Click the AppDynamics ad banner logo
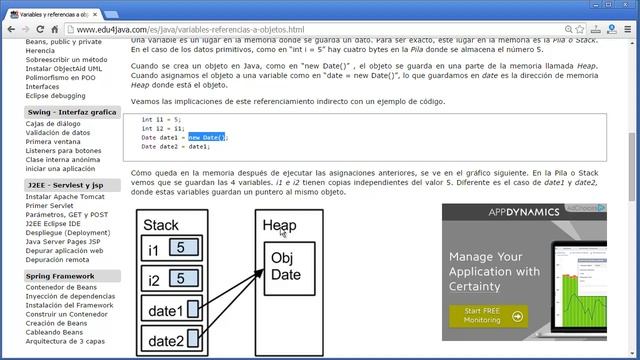Image resolution: width=640 pixels, height=360 pixels. coord(524,212)
